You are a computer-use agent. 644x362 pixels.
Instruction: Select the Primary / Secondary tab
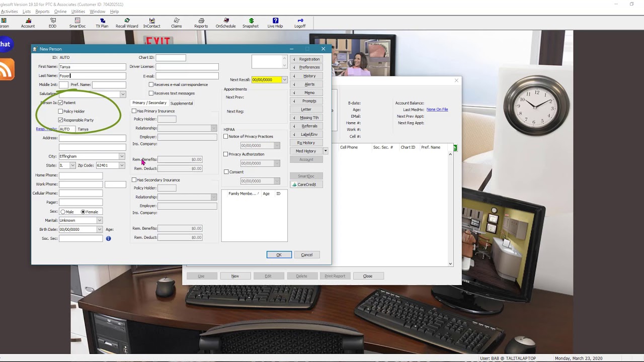(149, 103)
